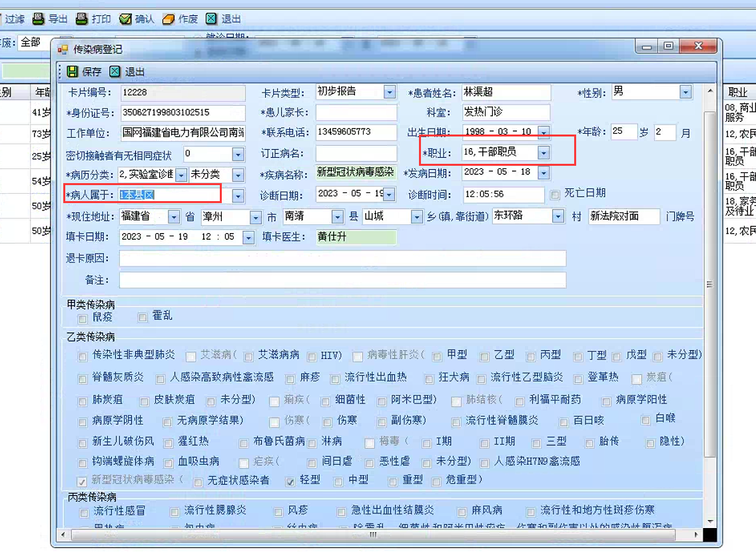Check the 百日咳 checkbox
This screenshot has height=560, width=756.
click(563, 422)
